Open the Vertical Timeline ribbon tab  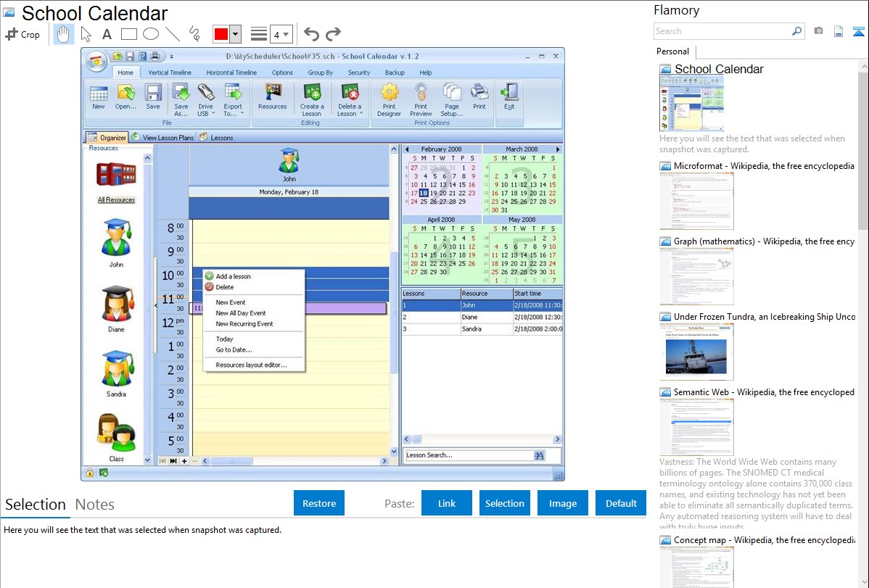pyautogui.click(x=170, y=73)
